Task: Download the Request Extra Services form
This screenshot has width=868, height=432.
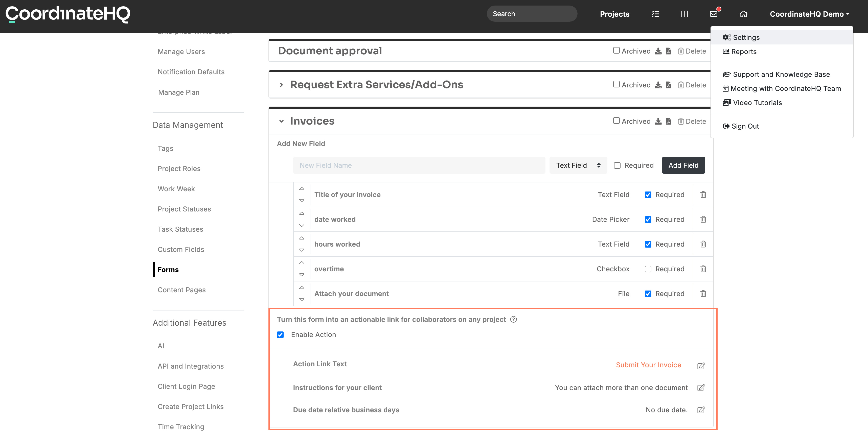Action: tap(658, 85)
